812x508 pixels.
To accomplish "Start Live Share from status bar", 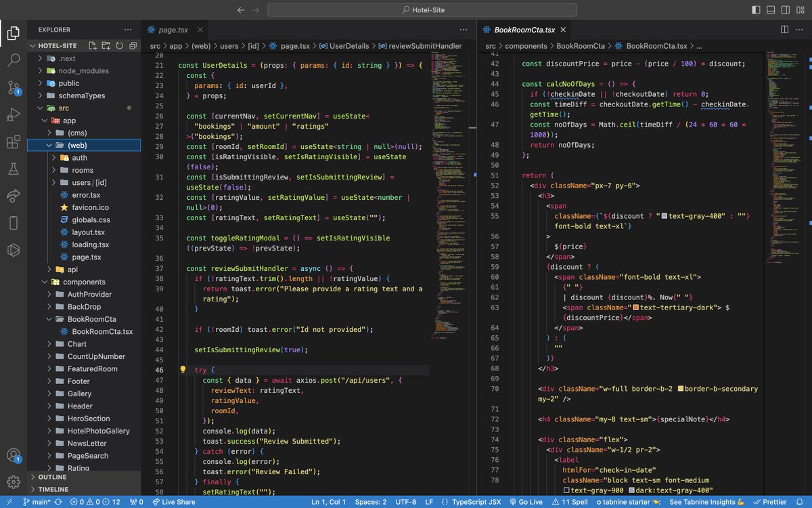I will 174,502.
